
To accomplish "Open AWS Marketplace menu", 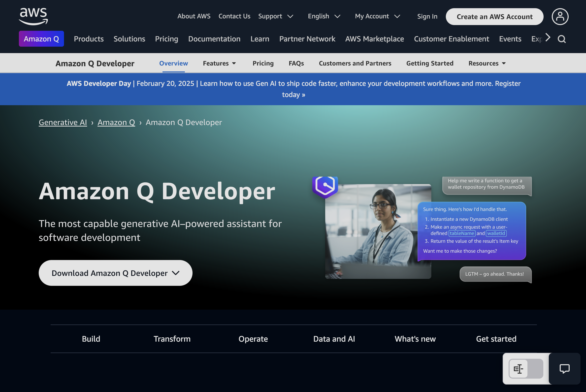I will coord(375,39).
